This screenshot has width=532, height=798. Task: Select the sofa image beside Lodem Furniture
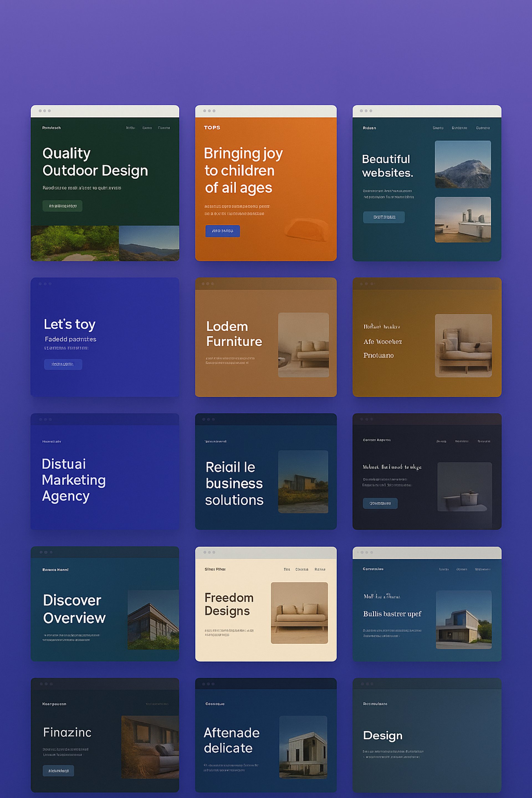tap(303, 345)
